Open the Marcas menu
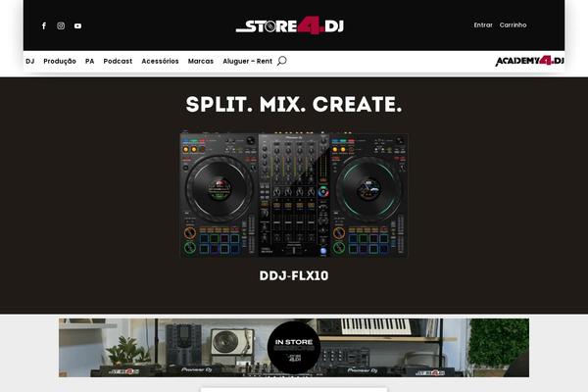This screenshot has width=588, height=392. 201,61
